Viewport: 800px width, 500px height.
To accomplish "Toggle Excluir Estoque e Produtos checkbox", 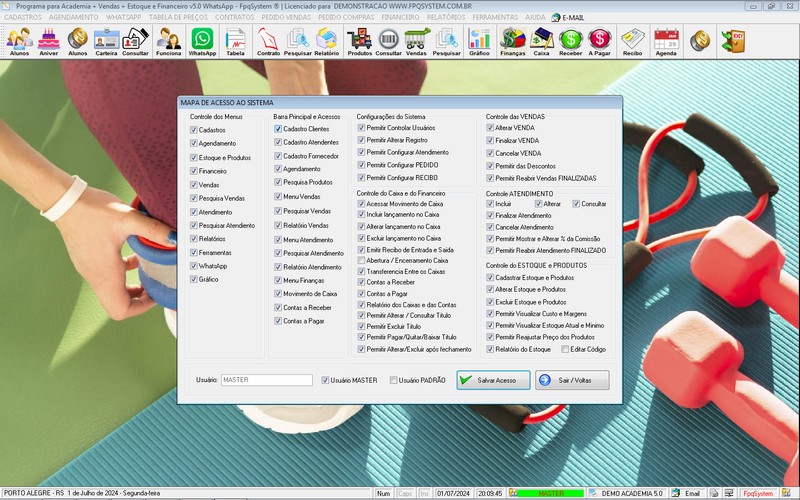I will click(x=490, y=302).
